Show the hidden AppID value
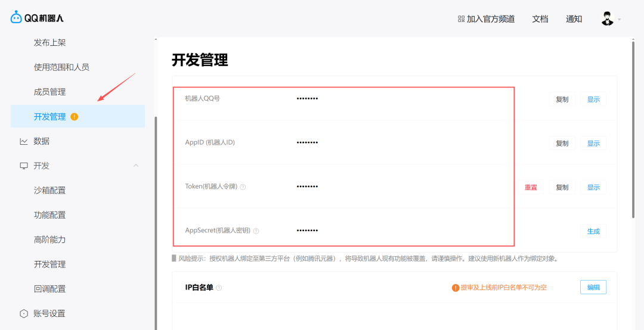This screenshot has width=644, height=330. [593, 144]
